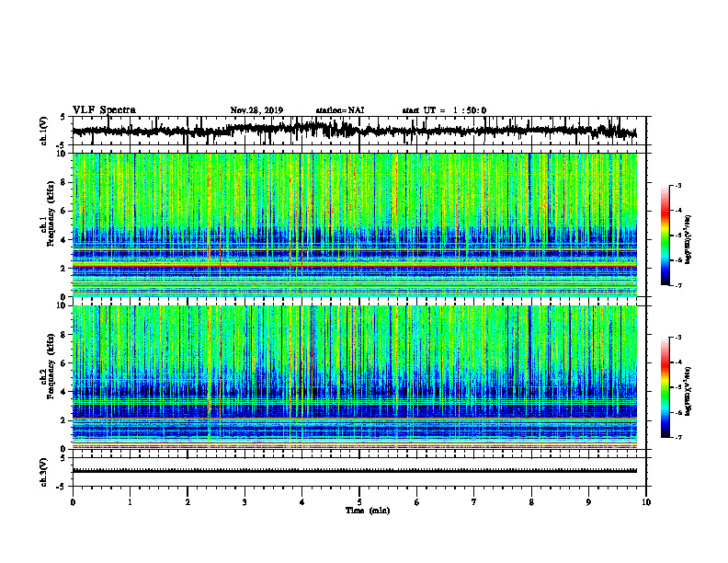The image size is (728, 563).
Task: Click the "10" kHz tick of ch.2 spectrogram
Action: tap(62, 305)
